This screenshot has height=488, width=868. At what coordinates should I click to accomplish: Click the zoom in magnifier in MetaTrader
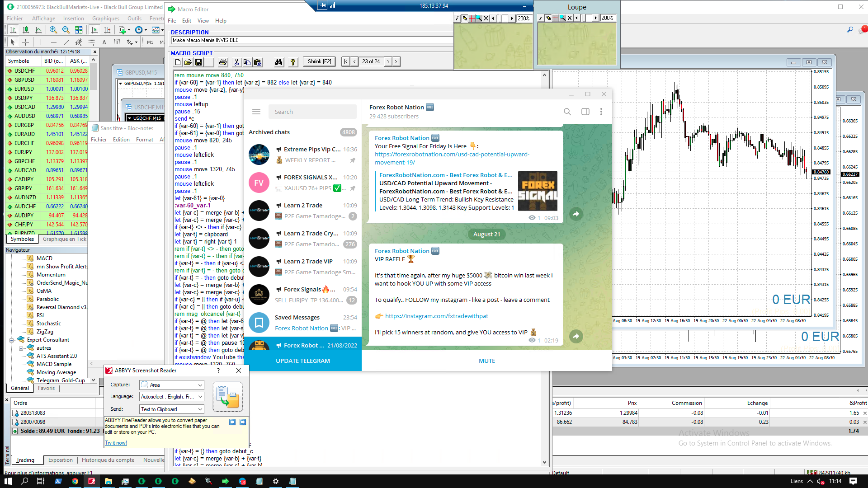coord(53,30)
